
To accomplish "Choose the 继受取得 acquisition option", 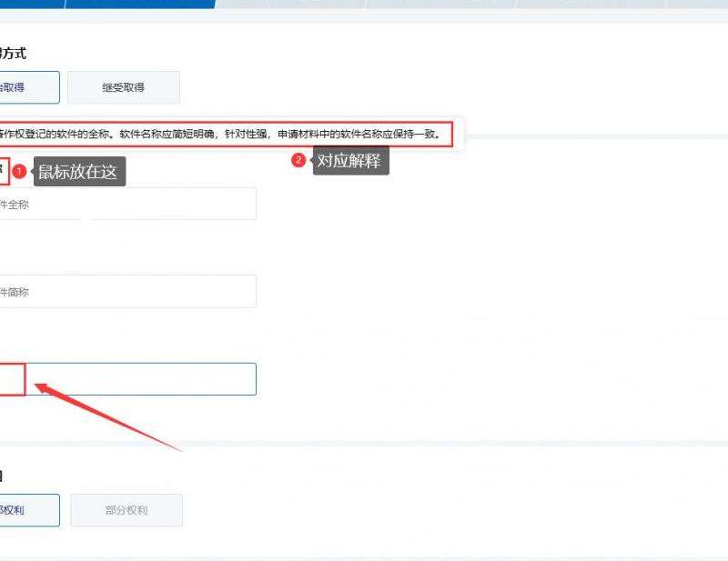I will pos(123,87).
